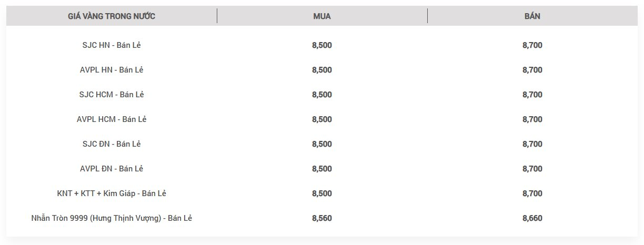Click the KNT + KTT + Kim Giáp sell price

(532, 193)
